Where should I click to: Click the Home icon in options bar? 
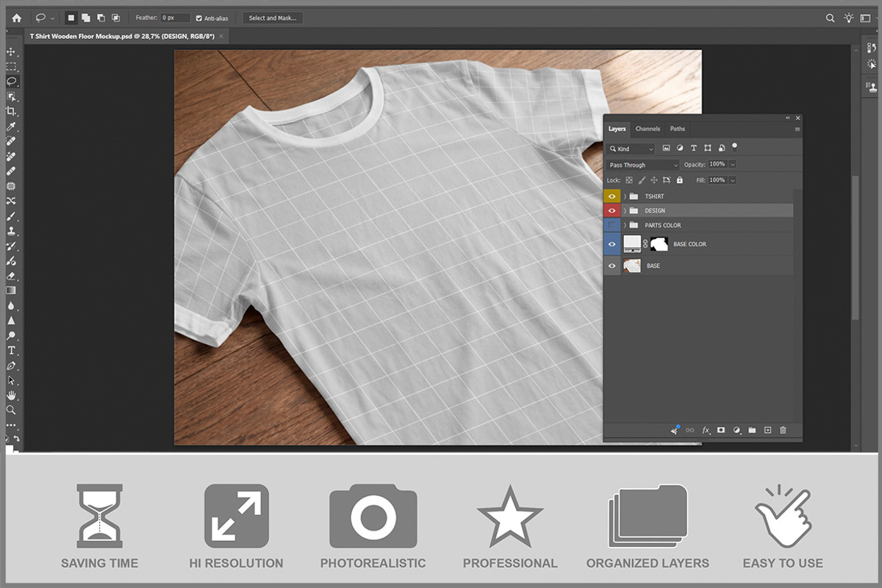(x=16, y=18)
